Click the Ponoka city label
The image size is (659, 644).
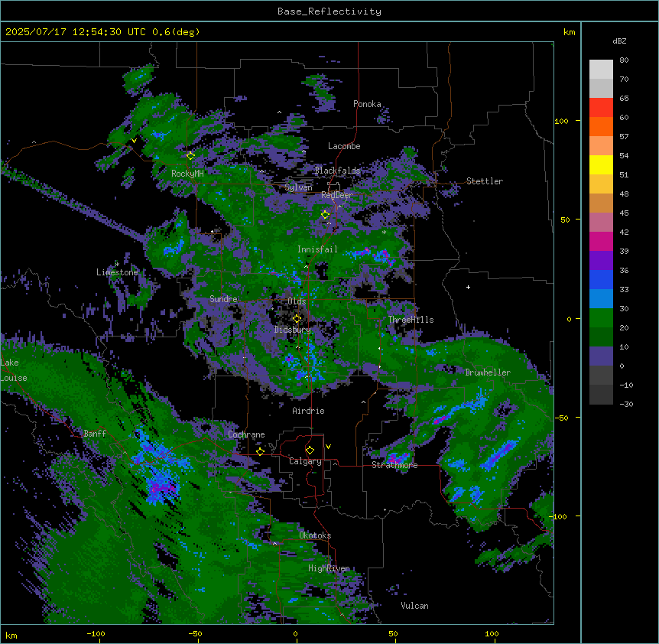click(x=367, y=104)
